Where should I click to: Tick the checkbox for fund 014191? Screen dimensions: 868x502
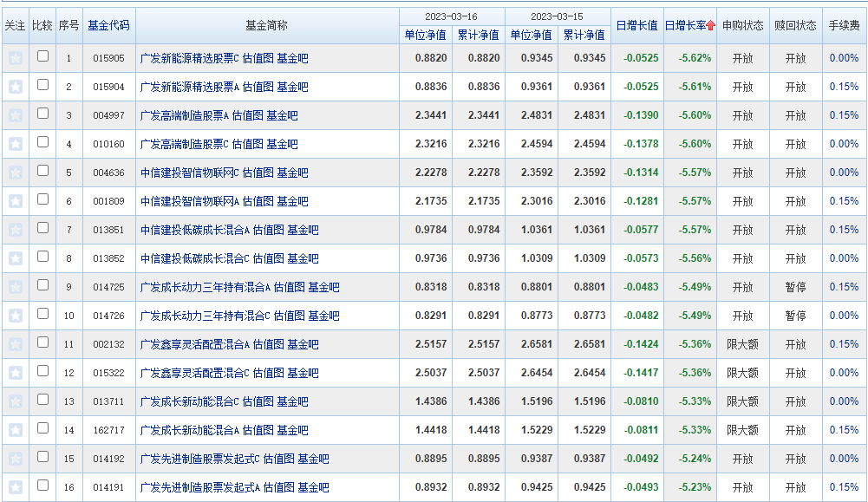pyautogui.click(x=42, y=485)
